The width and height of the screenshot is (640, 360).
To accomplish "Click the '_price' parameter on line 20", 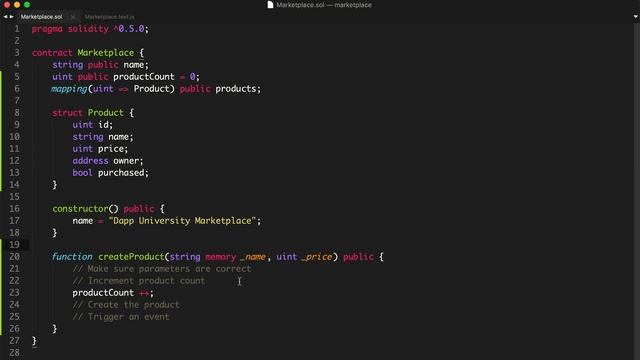I will point(317,257).
